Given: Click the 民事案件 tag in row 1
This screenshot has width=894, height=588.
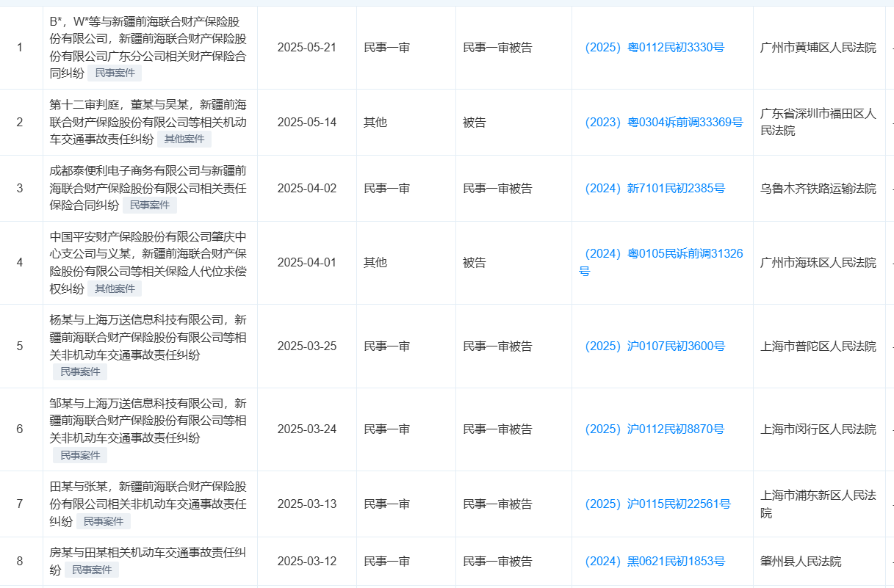Looking at the screenshot, I should point(115,72).
